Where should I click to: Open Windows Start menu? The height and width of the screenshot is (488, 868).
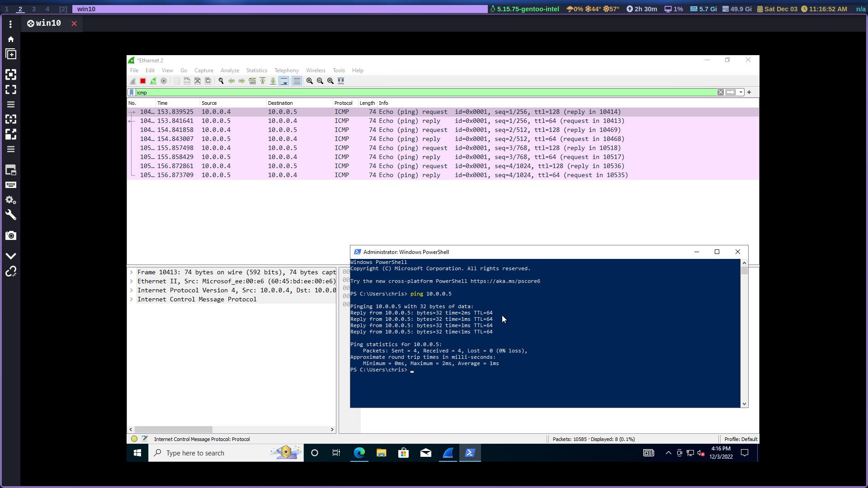tap(137, 453)
